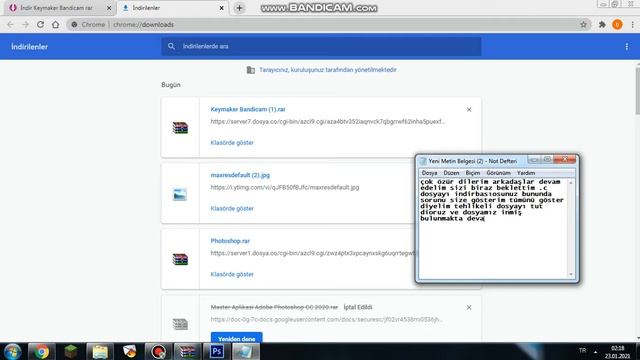The width and height of the screenshot is (640, 360).
Task: Click the managed-by-organization building icon
Action: pyautogui.click(x=251, y=70)
